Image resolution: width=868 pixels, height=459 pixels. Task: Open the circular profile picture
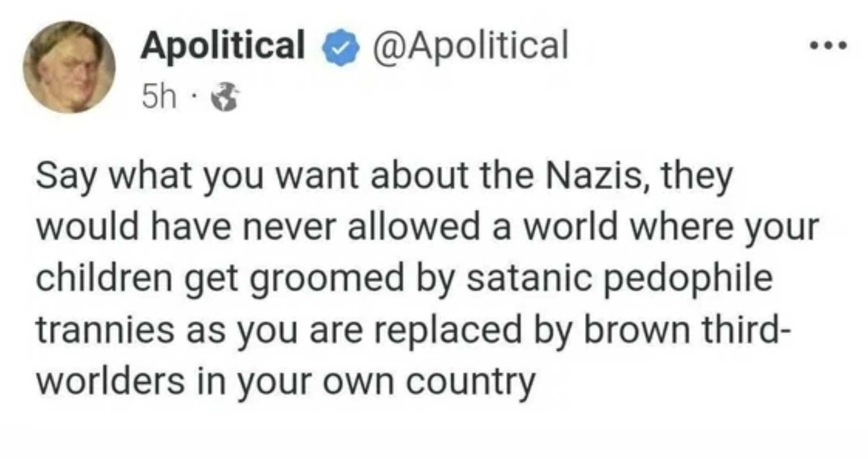tap(69, 67)
